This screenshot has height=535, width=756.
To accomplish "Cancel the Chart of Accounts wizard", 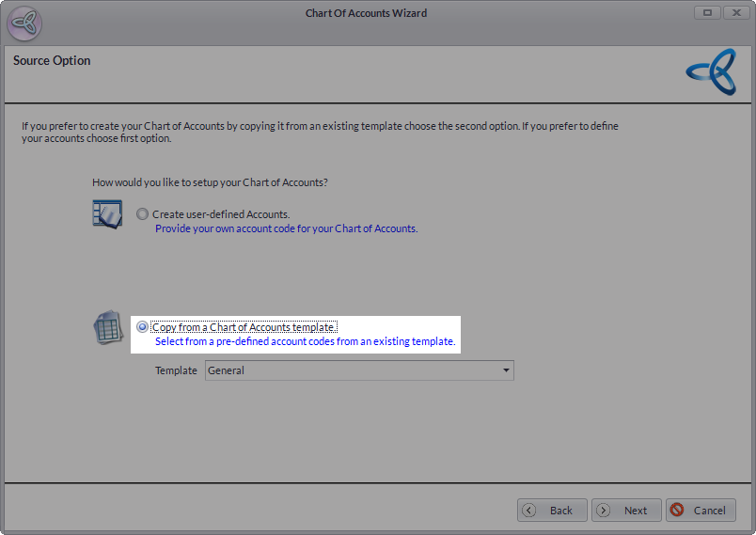I will [x=701, y=511].
